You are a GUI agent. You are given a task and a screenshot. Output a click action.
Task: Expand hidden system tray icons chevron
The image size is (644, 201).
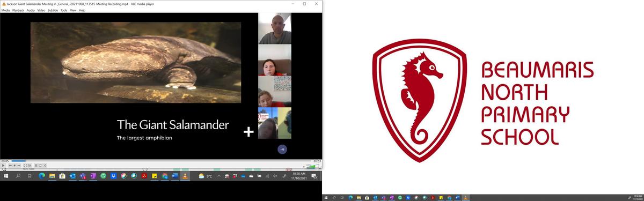click(x=219, y=176)
